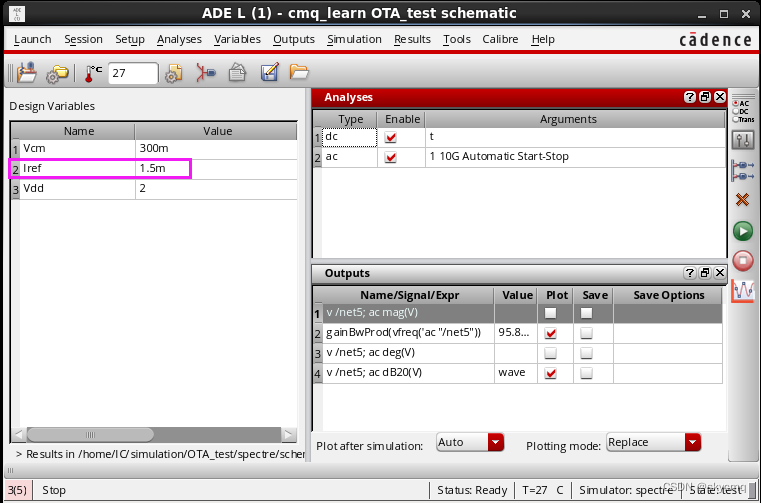Screen dimensions: 761x503
Task: Open the Results menu
Action: click(x=412, y=39)
